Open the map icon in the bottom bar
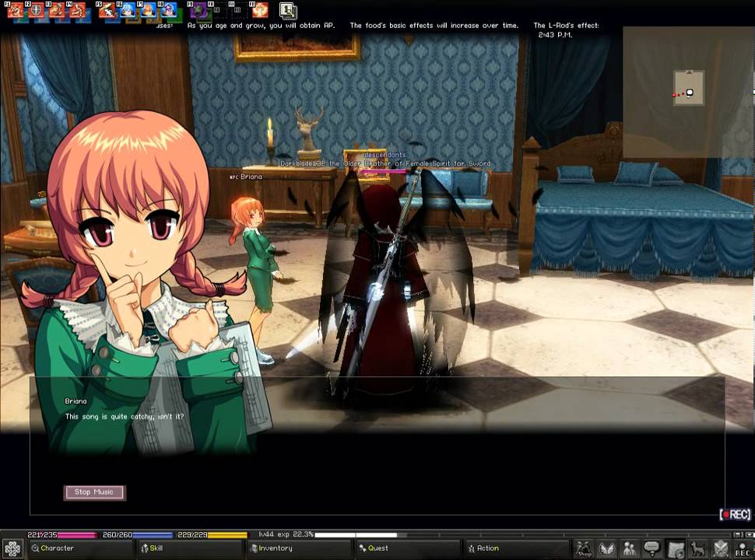This screenshot has height=560, width=755. pos(676,548)
